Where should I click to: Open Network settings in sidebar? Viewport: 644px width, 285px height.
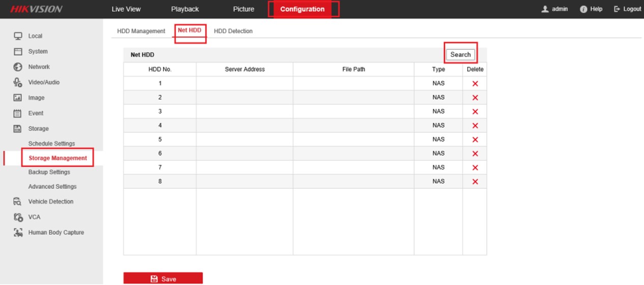click(x=39, y=67)
